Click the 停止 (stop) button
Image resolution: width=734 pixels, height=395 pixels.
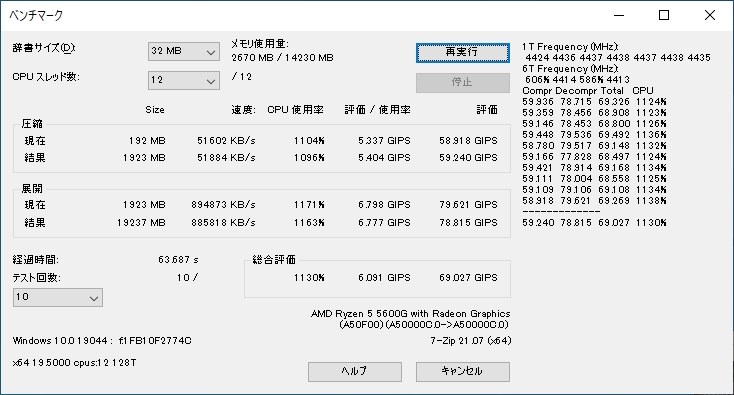click(x=462, y=82)
